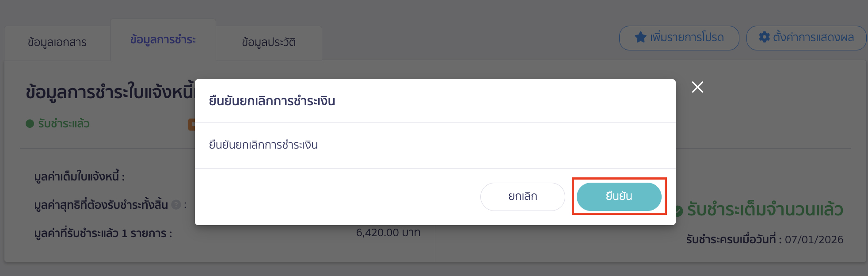Click the gear icon beside ตั้งค่าการแสดงผล
This screenshot has height=276, width=868.
[764, 38]
